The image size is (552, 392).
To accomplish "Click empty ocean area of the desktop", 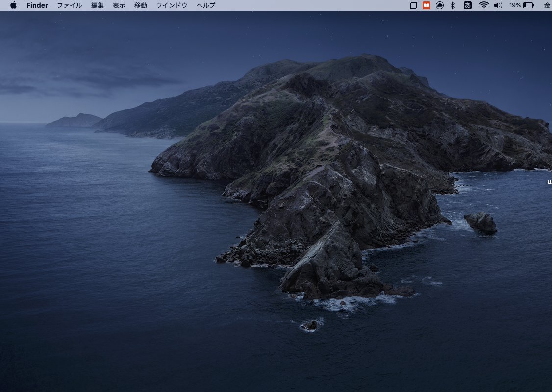I will click(98, 269).
